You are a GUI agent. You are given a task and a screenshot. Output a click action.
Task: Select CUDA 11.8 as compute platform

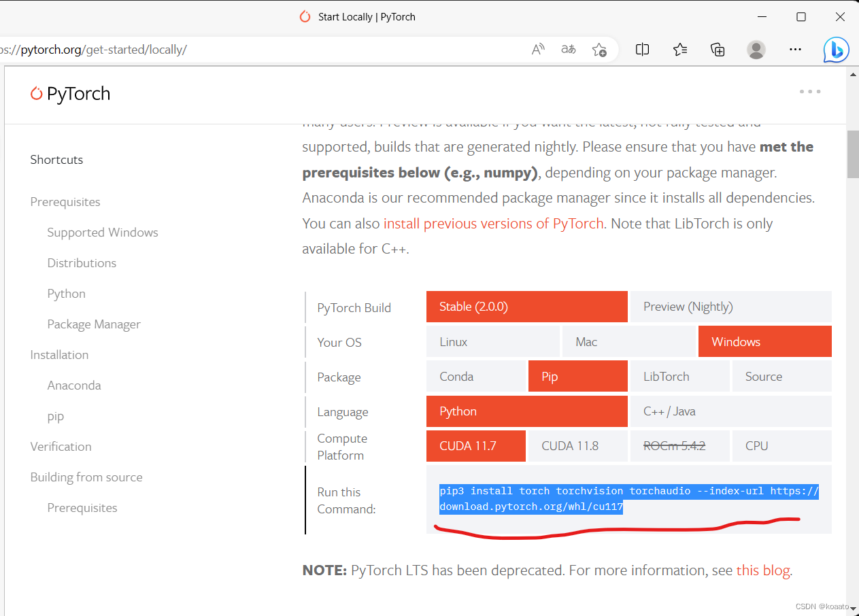pos(577,445)
